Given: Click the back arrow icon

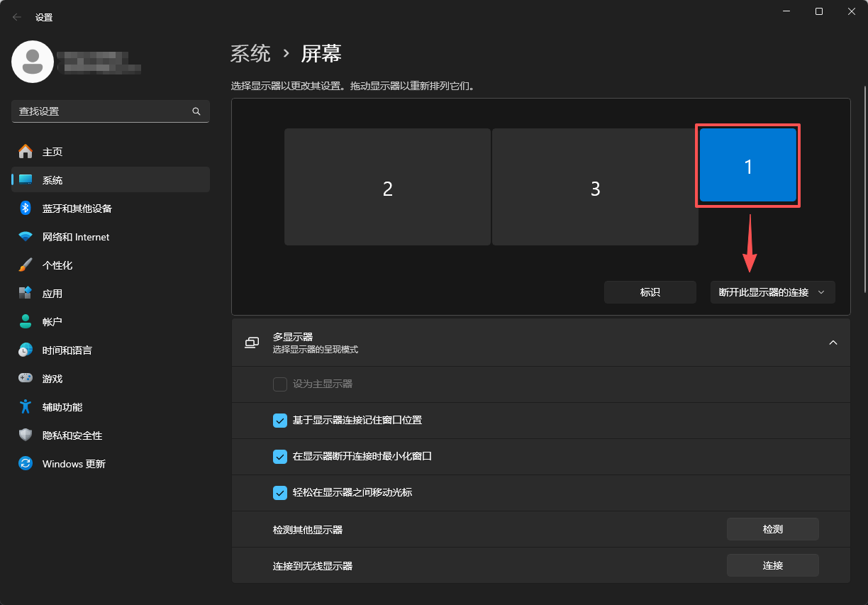Looking at the screenshot, I should tap(17, 17).
